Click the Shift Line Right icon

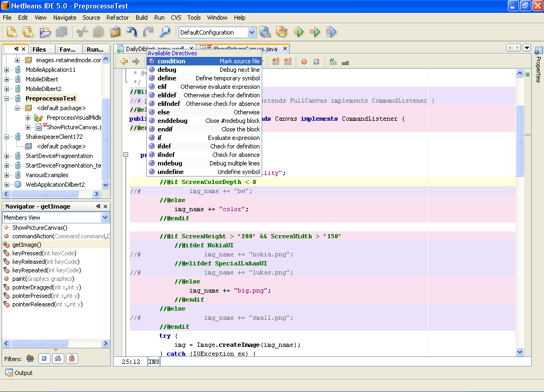[288, 62]
